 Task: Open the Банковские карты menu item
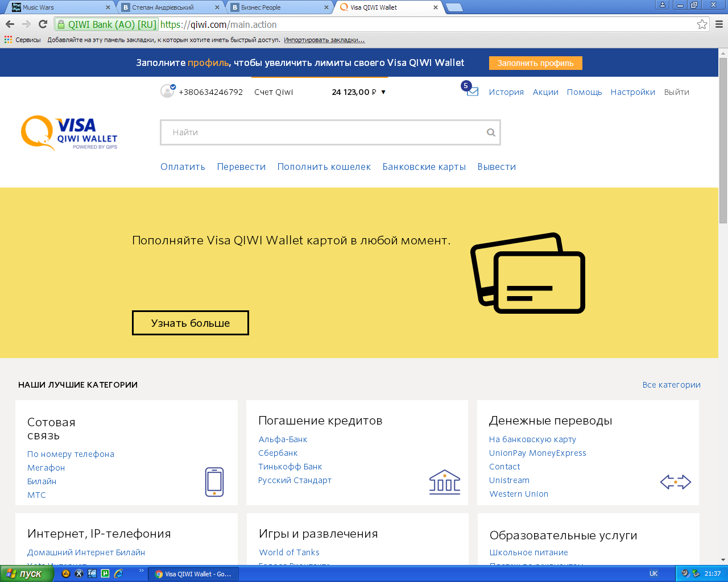[x=424, y=167]
